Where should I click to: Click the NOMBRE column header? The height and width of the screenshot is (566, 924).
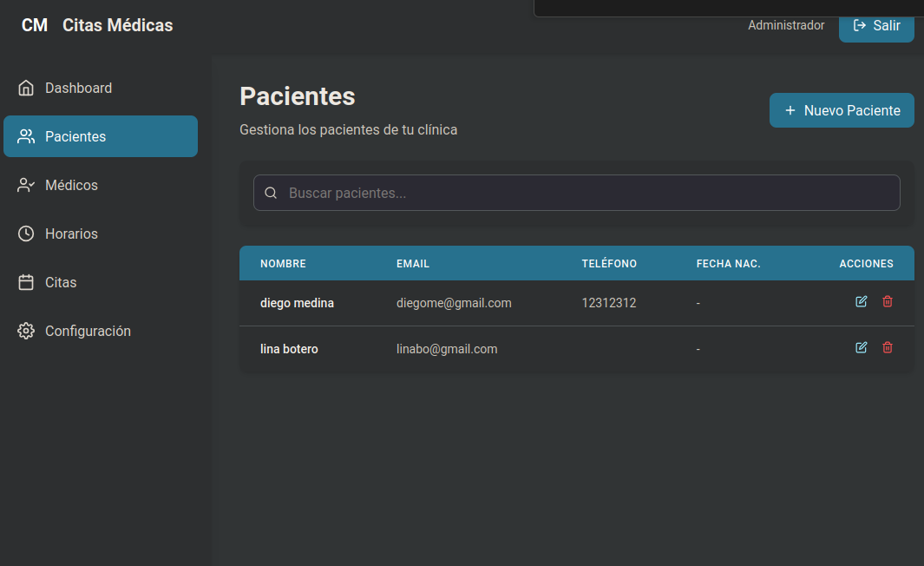point(283,264)
